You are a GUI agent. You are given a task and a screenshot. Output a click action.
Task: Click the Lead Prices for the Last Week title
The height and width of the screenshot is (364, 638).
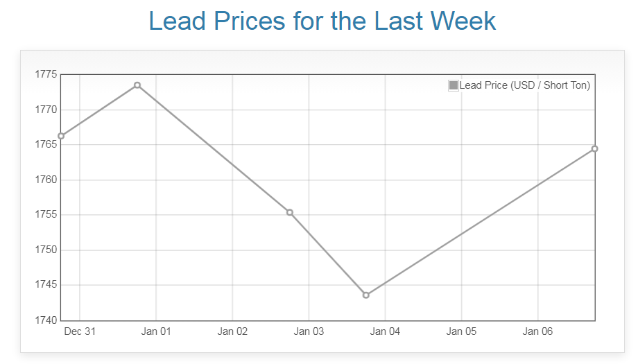pyautogui.click(x=322, y=21)
